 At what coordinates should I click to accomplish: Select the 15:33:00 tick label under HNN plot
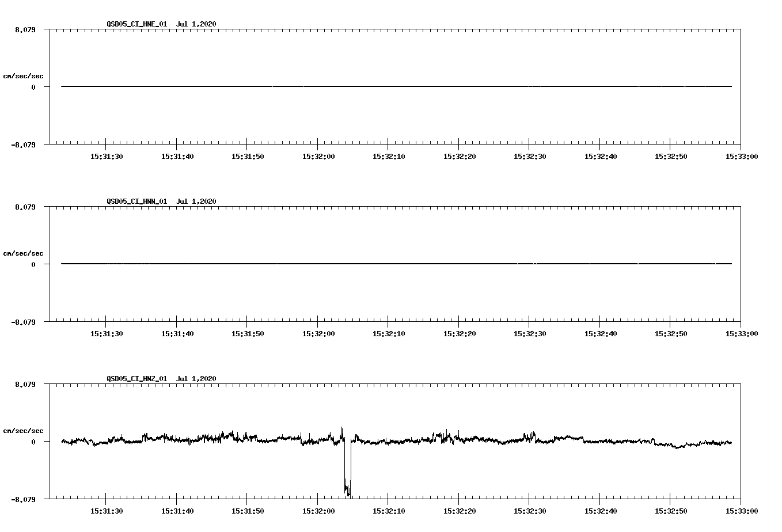click(741, 333)
